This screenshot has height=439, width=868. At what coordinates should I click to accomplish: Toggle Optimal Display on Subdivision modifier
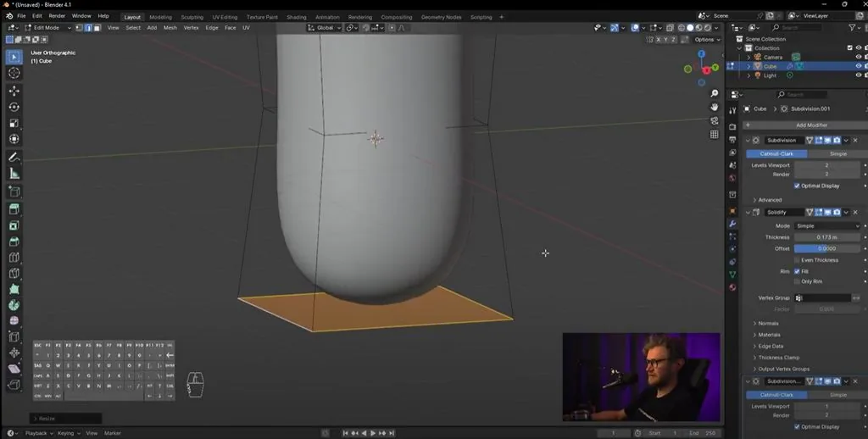point(797,186)
